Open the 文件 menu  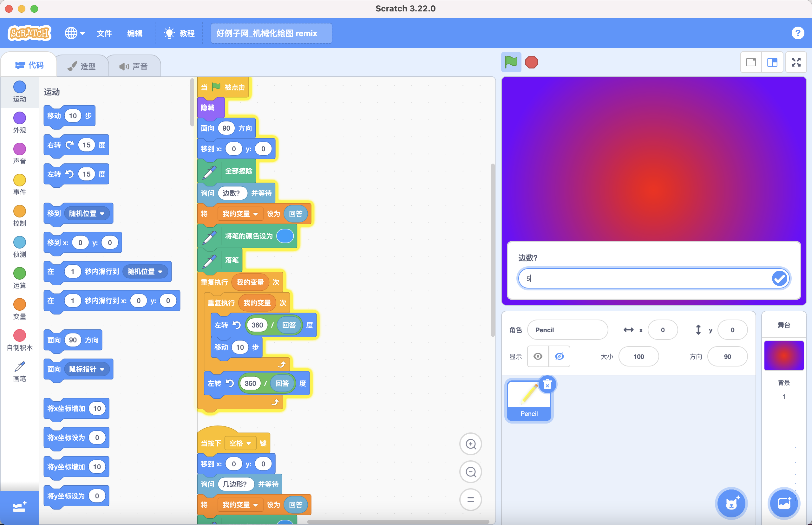click(104, 33)
